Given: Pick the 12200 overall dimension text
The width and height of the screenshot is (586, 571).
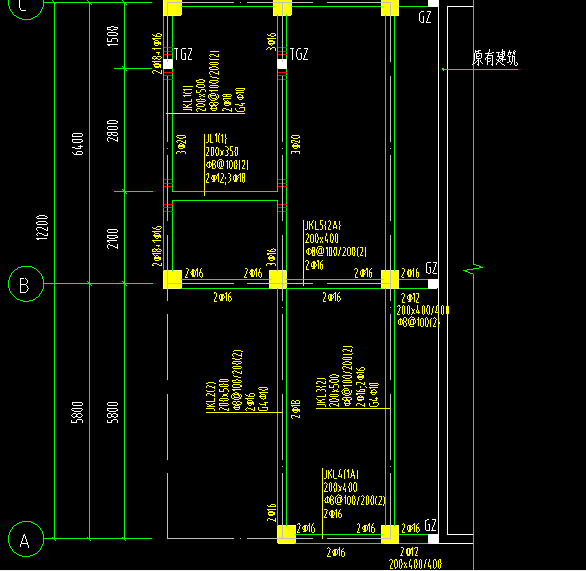Looking at the screenshot, I should pyautogui.click(x=42, y=227).
